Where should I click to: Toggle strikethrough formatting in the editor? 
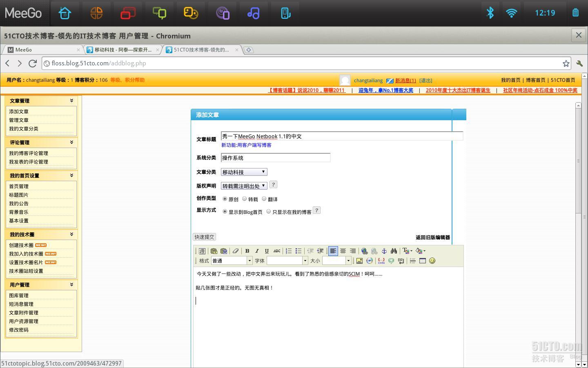point(277,251)
